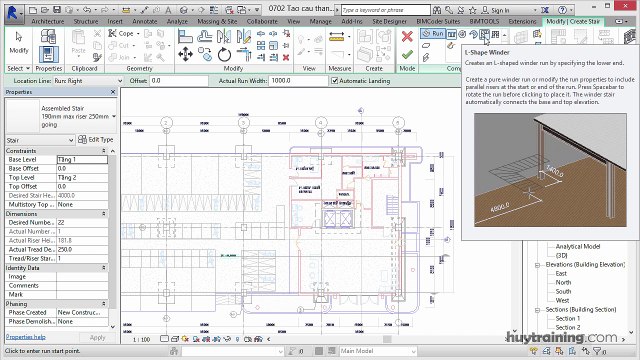Click the Save icon in quick access toolbar
Image resolution: width=640 pixels, height=360 pixels.
click(x=57, y=10)
